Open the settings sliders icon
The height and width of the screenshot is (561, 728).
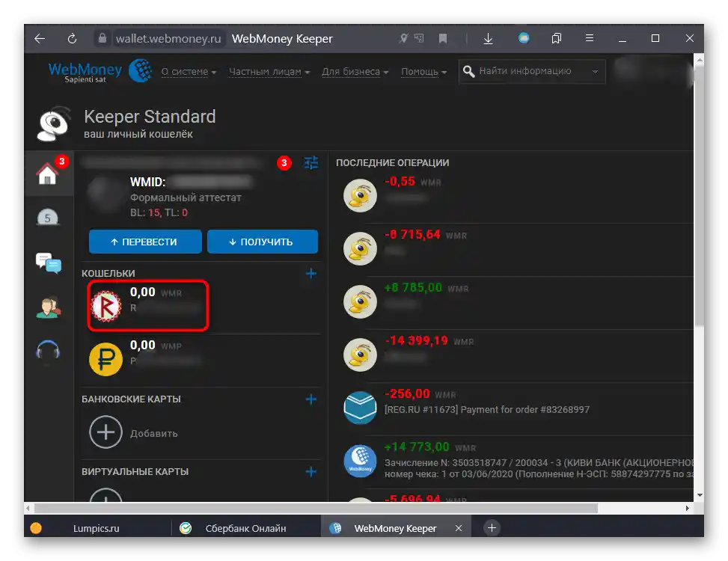pyautogui.click(x=311, y=163)
